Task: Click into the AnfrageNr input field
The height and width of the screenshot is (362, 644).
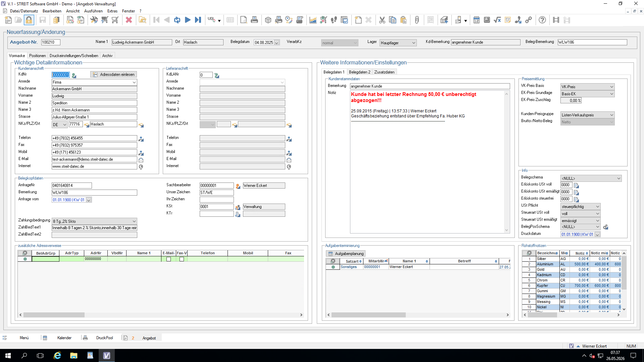Action: [72, 186]
